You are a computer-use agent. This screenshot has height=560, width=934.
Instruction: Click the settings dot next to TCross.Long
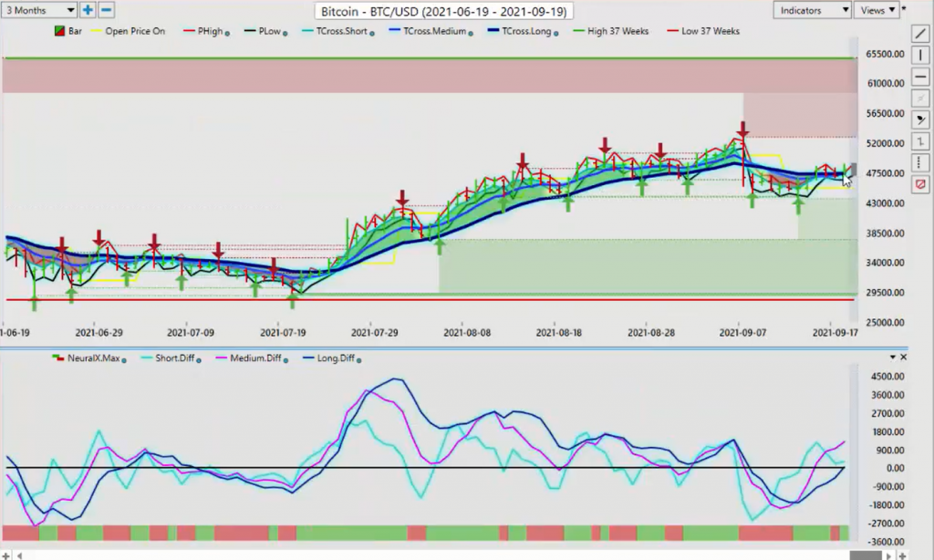click(x=555, y=34)
